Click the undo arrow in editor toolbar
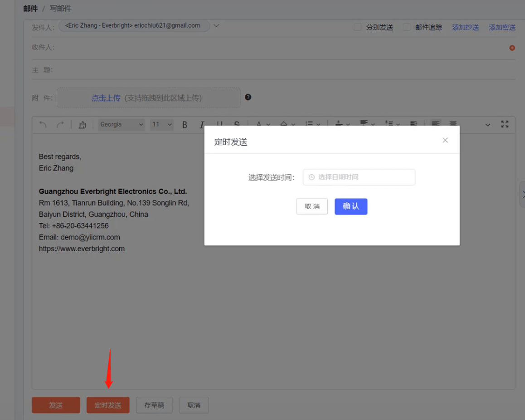 click(43, 125)
